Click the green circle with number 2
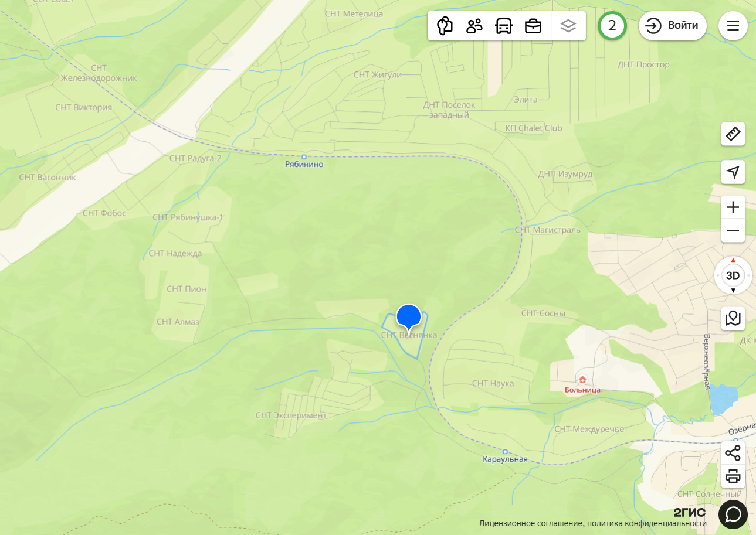The height and width of the screenshot is (535, 756). 612,26
